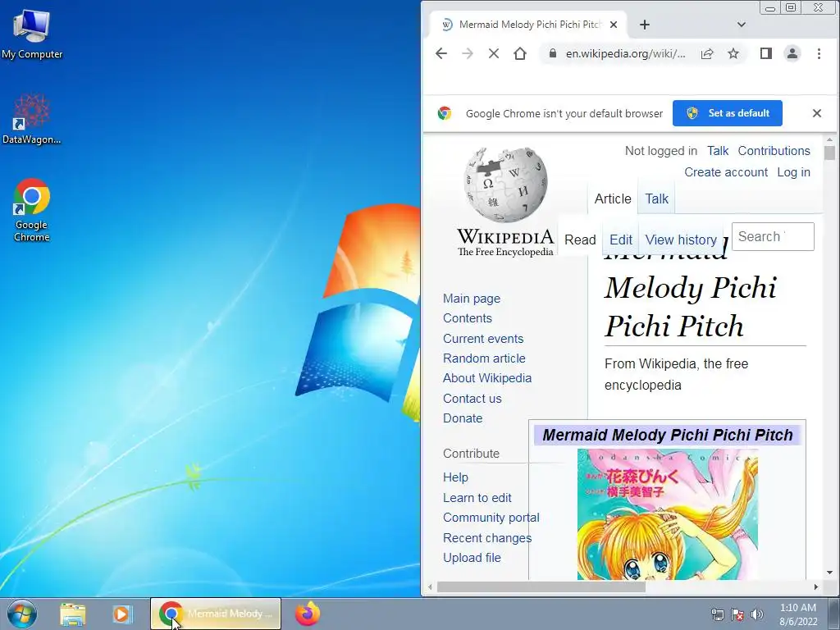Click the Wikipedia Search field

point(773,237)
